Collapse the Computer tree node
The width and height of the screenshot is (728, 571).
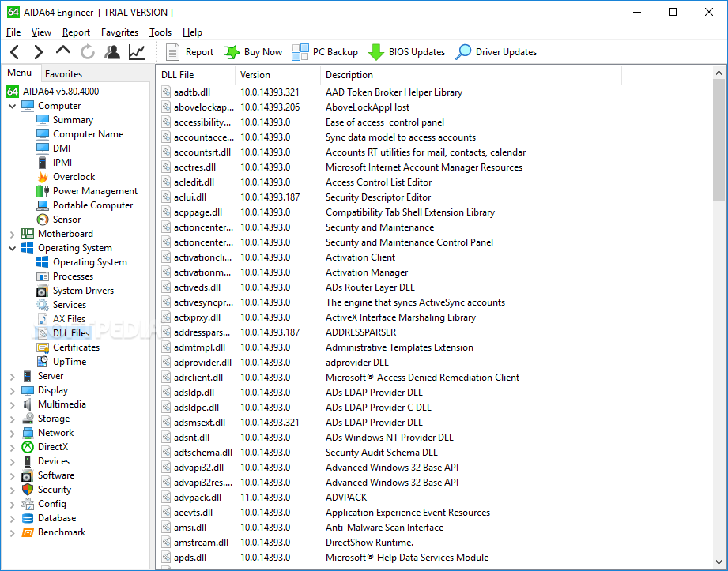pyautogui.click(x=12, y=106)
